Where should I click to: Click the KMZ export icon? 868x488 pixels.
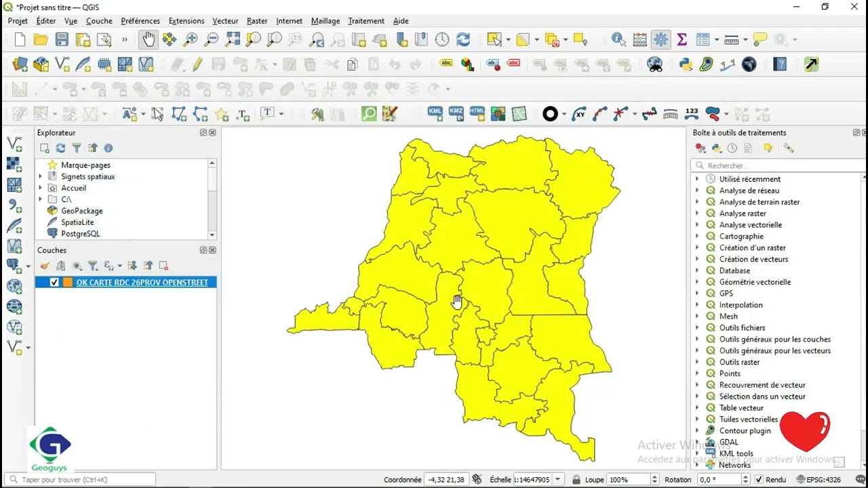(456, 113)
